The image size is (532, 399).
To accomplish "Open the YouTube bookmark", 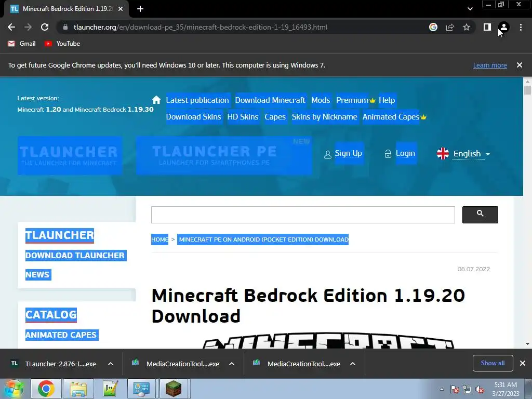I will point(62,44).
